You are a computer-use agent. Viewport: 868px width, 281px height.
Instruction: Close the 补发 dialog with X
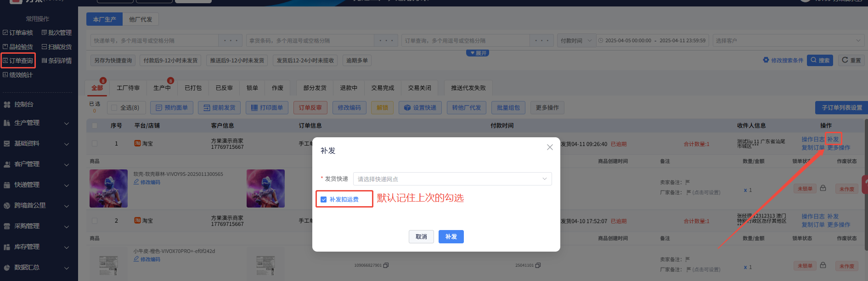pos(550,147)
